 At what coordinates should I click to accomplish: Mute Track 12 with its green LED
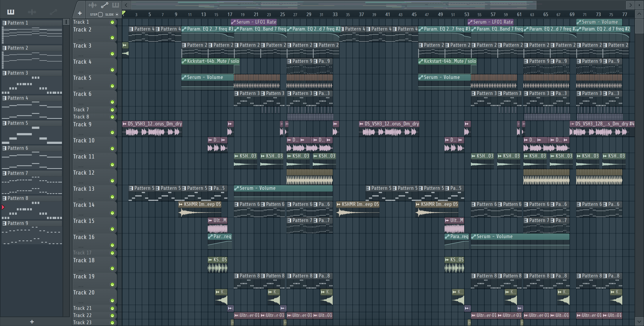(x=112, y=180)
